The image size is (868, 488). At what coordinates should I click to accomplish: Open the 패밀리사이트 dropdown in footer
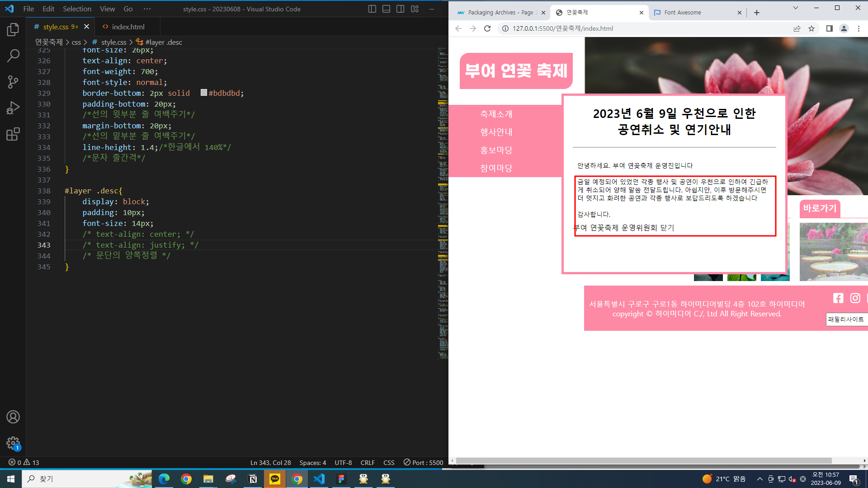click(x=846, y=319)
